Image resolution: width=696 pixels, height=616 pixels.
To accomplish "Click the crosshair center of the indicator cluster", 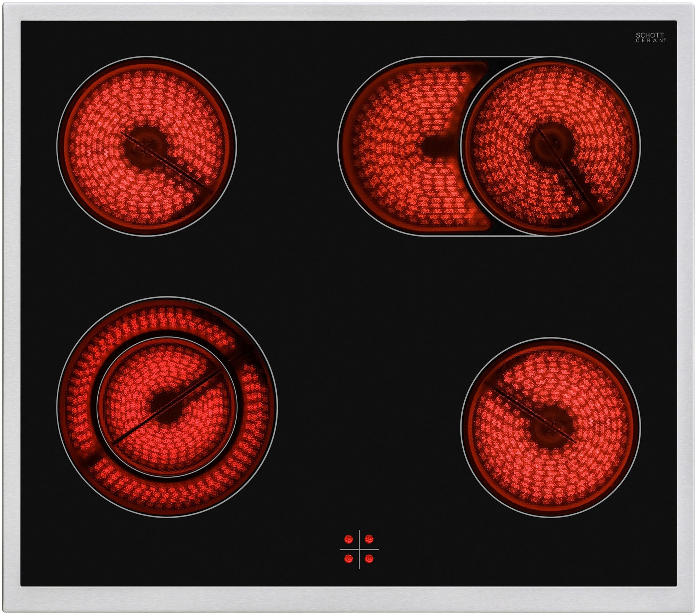I will 359,549.
